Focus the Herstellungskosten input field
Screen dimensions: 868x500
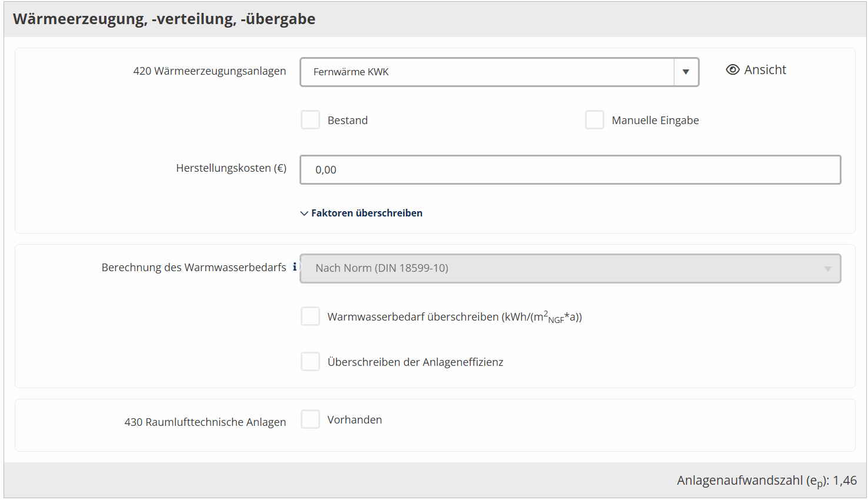[570, 170]
